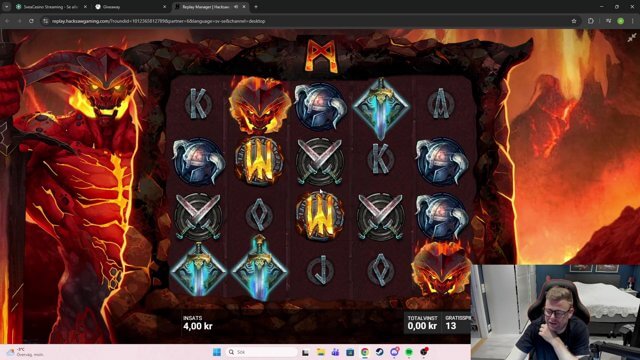This screenshot has width=640, height=360.
Task: Bookmark this page with the star
Action: pos(574,21)
